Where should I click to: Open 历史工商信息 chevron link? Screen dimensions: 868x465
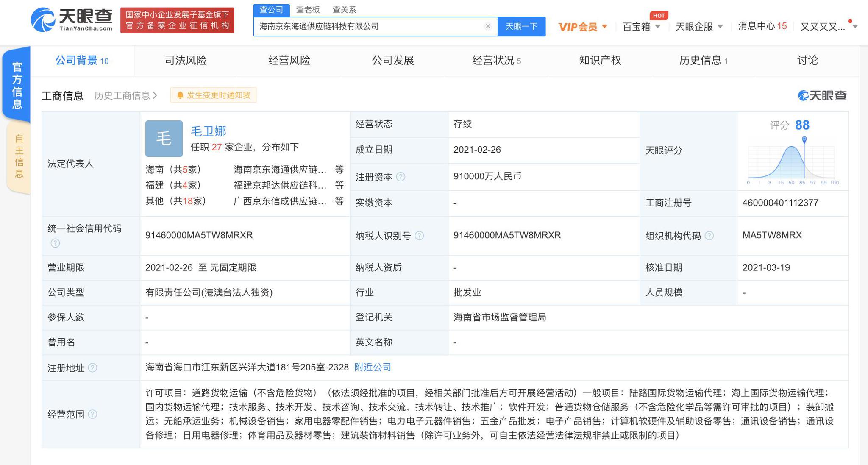pyautogui.click(x=126, y=95)
